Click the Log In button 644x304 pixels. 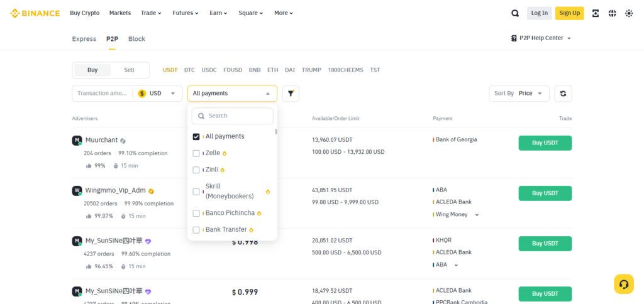pos(539,13)
